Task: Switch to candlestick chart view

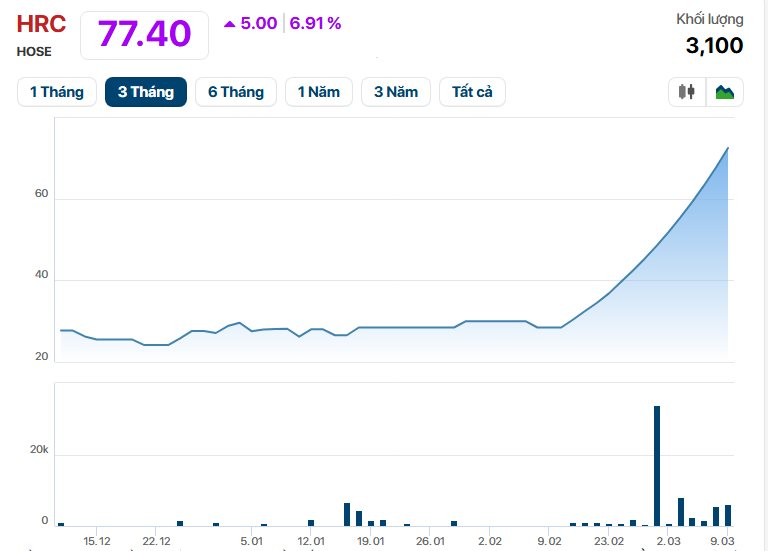Action: (x=686, y=92)
